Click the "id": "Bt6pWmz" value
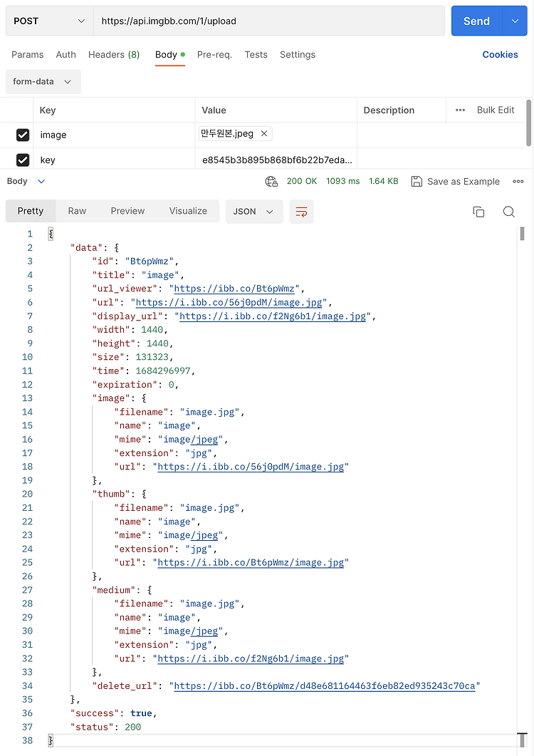This screenshot has width=534, height=756. [x=149, y=262]
